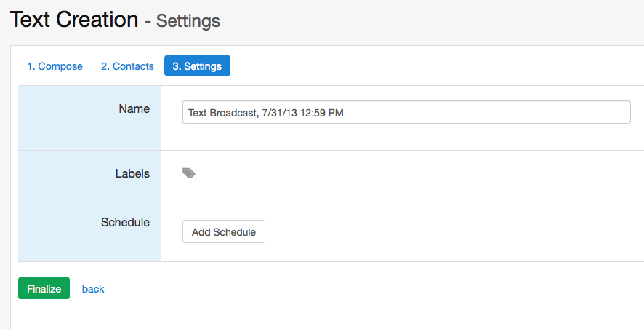Click the Text Creation page heading
Screen dimensions: 644x329
74,20
